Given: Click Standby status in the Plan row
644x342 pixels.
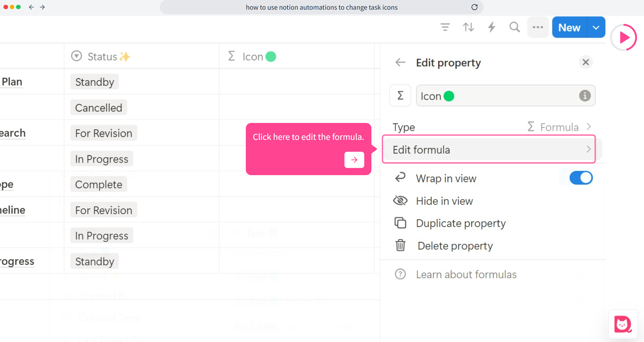Looking at the screenshot, I should [x=94, y=82].
